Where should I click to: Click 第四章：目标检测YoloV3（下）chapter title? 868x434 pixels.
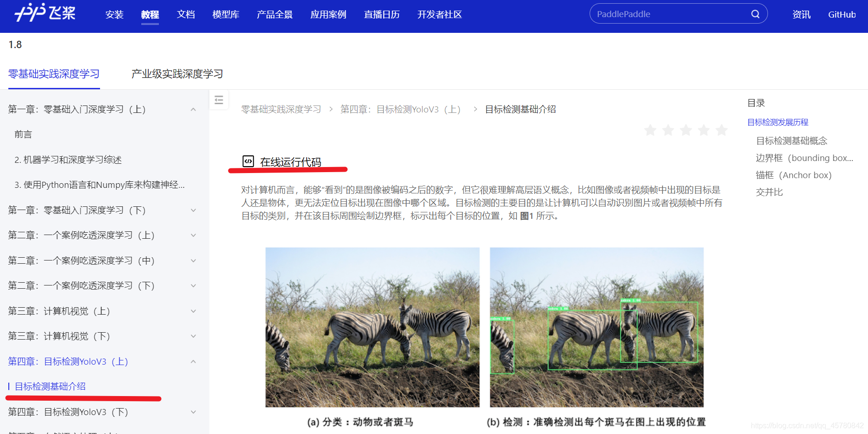[x=68, y=412]
